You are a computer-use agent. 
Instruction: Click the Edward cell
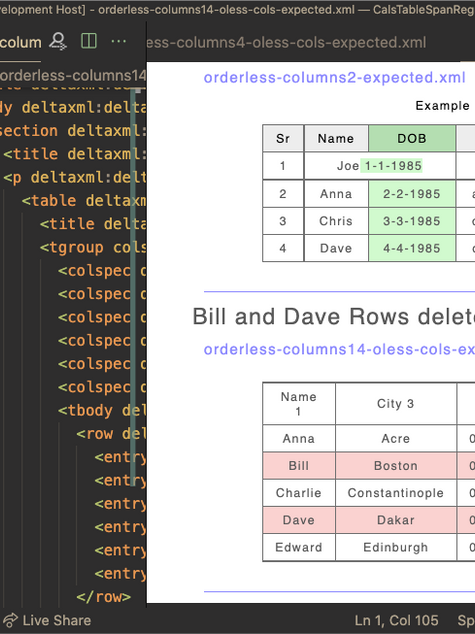[299, 547]
